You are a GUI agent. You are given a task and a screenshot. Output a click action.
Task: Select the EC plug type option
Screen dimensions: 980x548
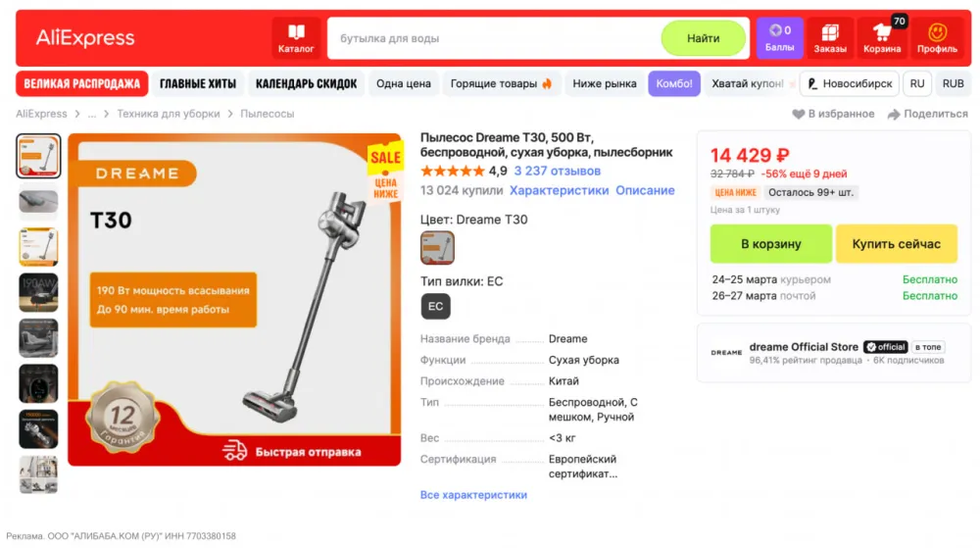pos(435,306)
